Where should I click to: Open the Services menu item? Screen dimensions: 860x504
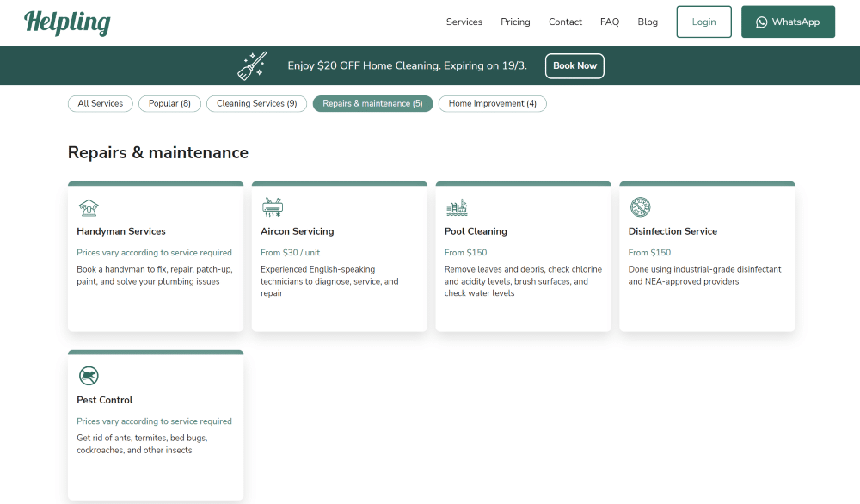pyautogui.click(x=464, y=22)
